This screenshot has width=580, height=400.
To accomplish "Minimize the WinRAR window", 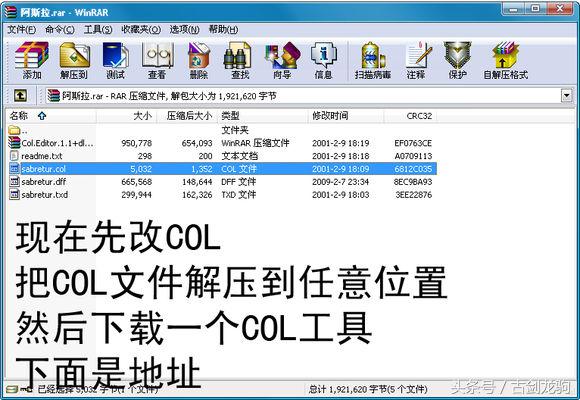I will pos(513,9).
